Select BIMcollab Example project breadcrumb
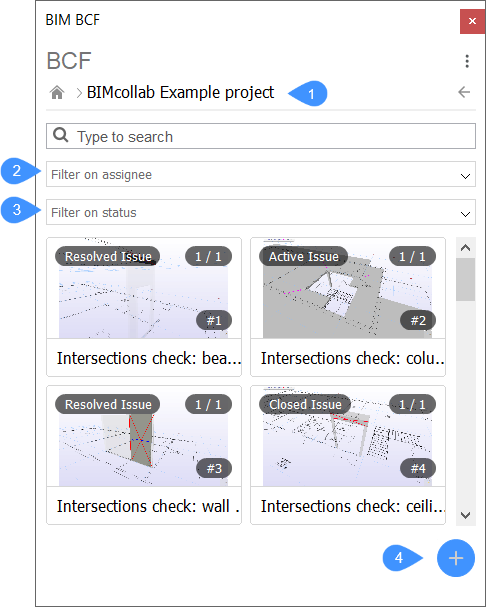Image resolution: width=488 pixels, height=607 pixels. [x=180, y=93]
